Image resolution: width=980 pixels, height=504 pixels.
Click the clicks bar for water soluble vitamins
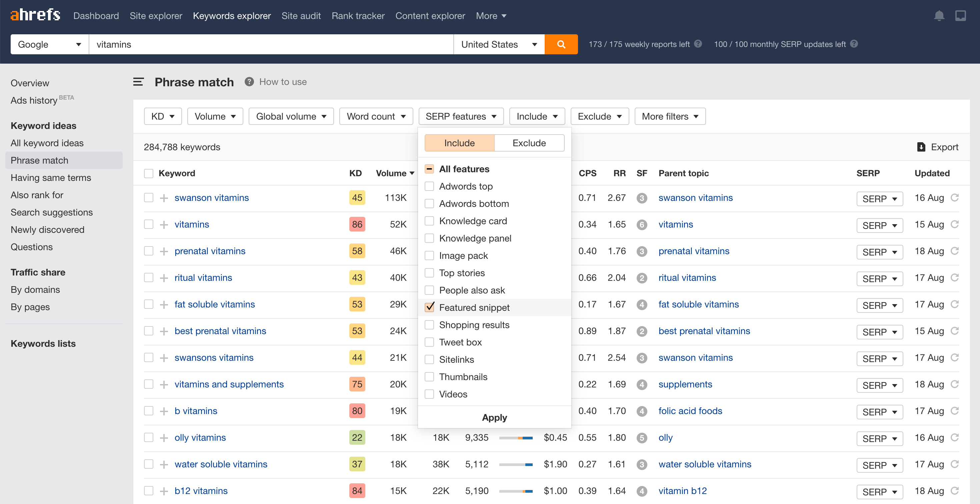pyautogui.click(x=515, y=464)
